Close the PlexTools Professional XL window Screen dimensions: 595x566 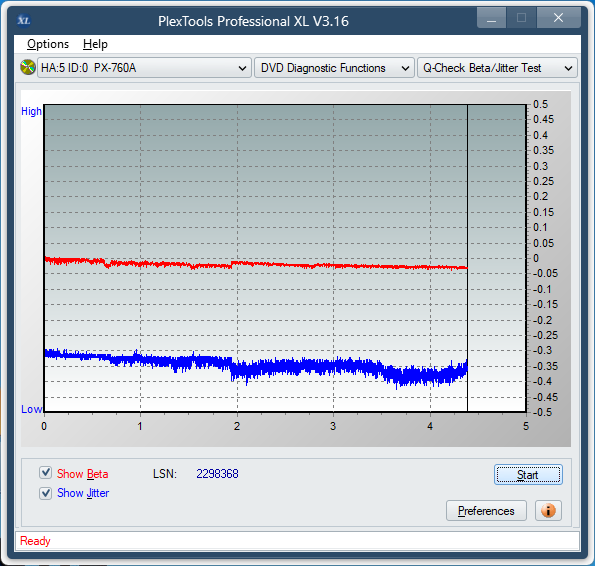point(558,18)
